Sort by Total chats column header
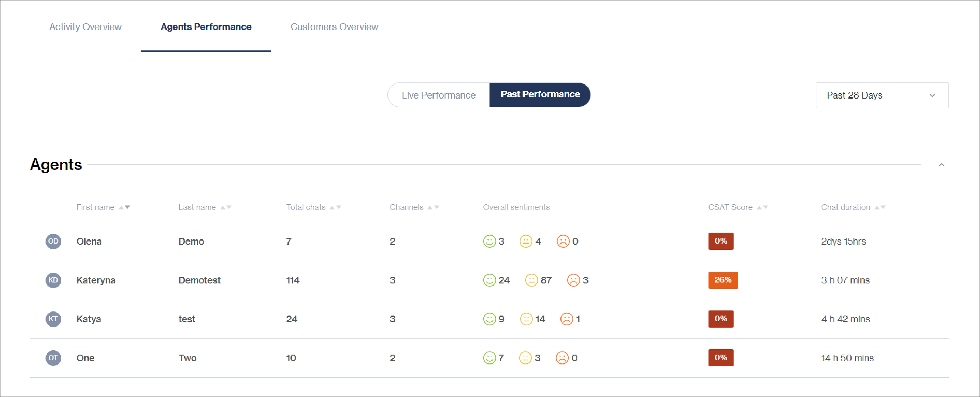This screenshot has height=397, width=980. pyautogui.click(x=306, y=208)
